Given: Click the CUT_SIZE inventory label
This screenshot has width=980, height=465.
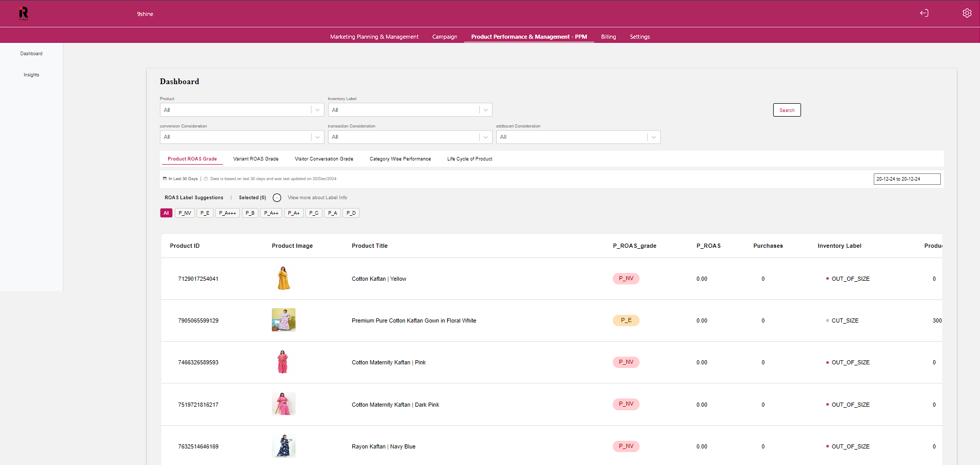Looking at the screenshot, I should click(x=845, y=320).
